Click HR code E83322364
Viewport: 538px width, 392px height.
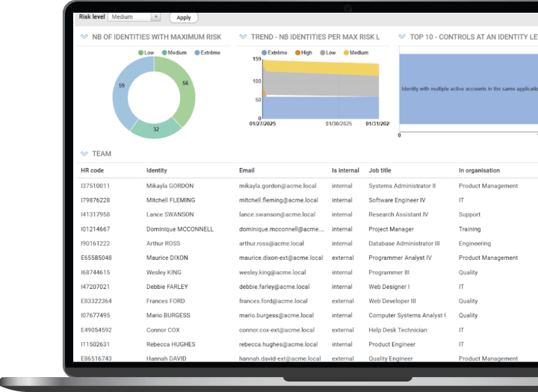(x=96, y=301)
